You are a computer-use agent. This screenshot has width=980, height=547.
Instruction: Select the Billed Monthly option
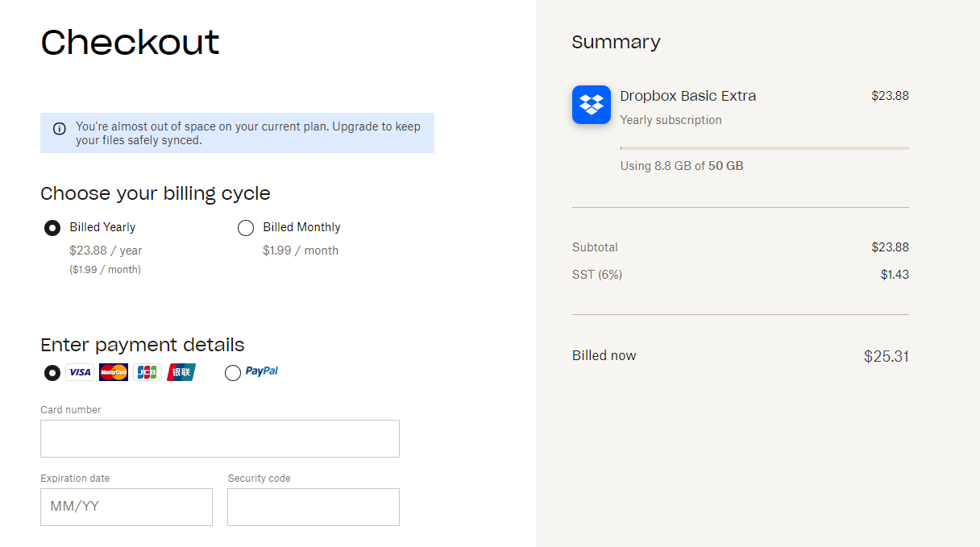tap(246, 227)
